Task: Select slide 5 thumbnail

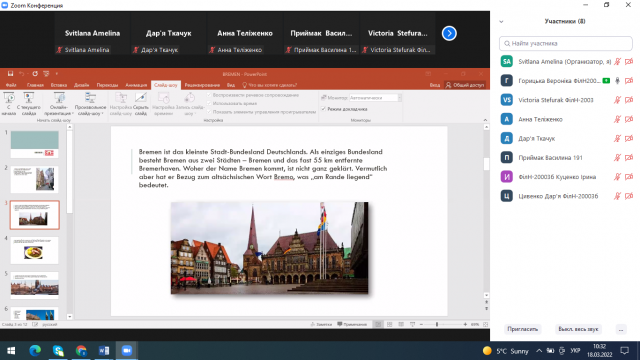Action: click(x=35, y=285)
